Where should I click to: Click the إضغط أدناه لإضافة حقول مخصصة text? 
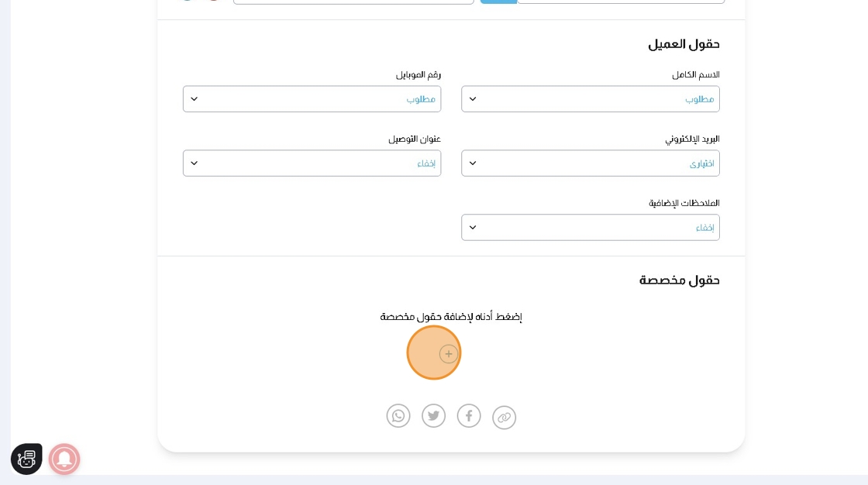click(451, 317)
